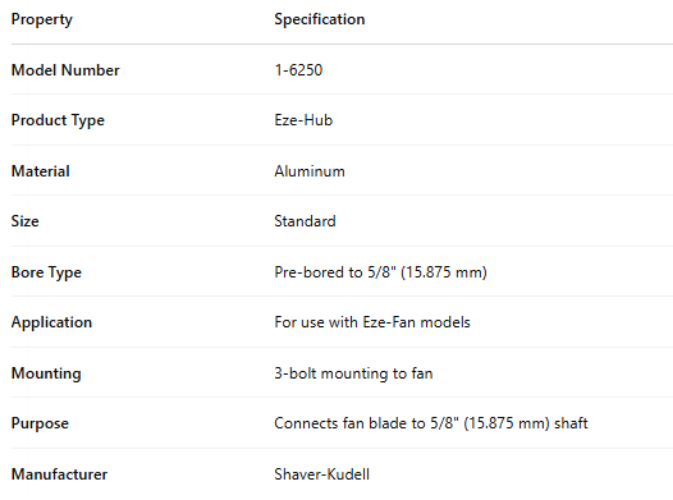The height and width of the screenshot is (500, 673).
Task: Select the Product Type label
Action: 58,120
